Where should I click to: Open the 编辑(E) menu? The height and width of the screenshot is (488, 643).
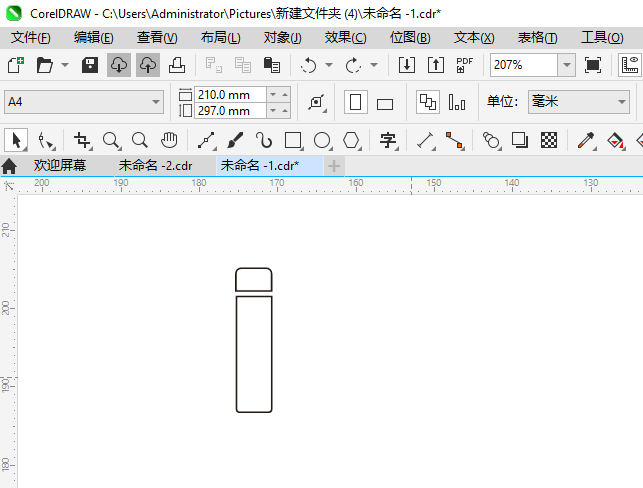[x=93, y=38]
